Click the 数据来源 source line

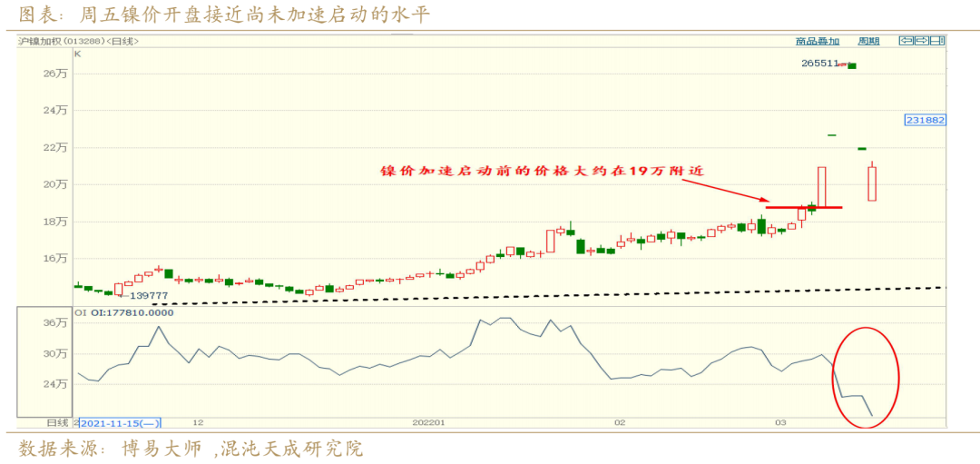pyautogui.click(x=191, y=449)
